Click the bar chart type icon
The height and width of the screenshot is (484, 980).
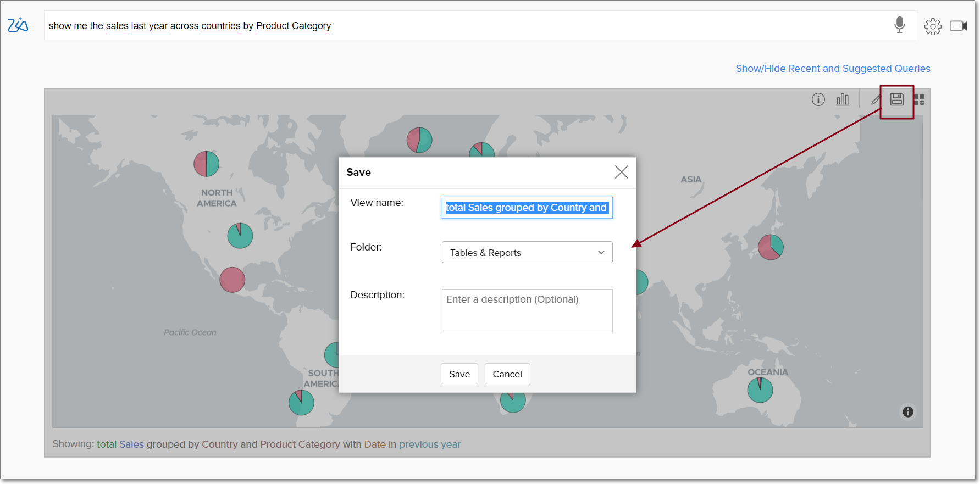pos(842,99)
